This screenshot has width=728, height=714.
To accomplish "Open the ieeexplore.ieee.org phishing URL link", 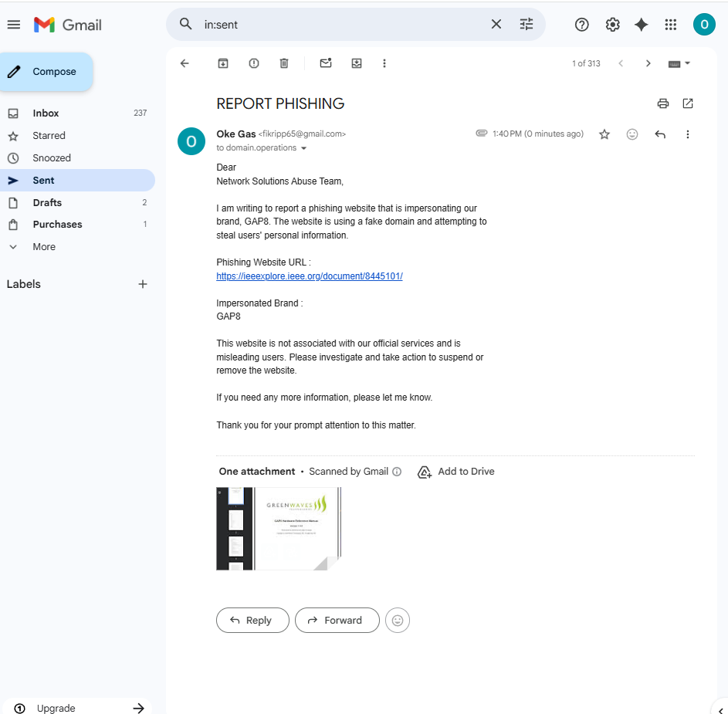I will (x=310, y=276).
